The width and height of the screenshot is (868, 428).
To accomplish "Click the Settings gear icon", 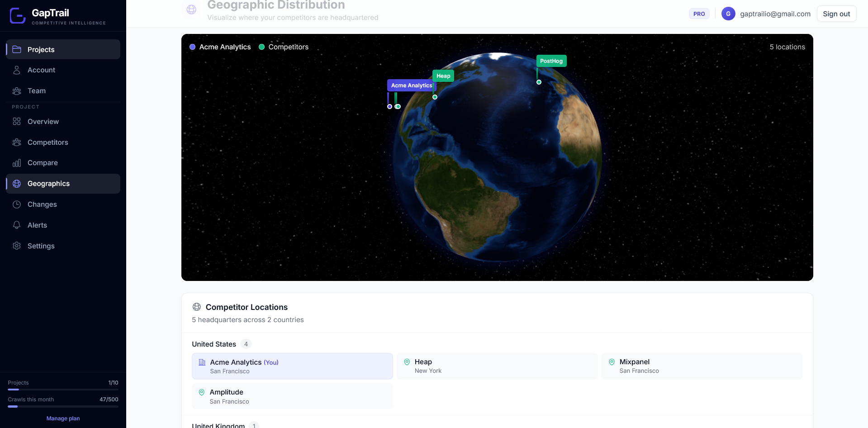I will (x=17, y=246).
